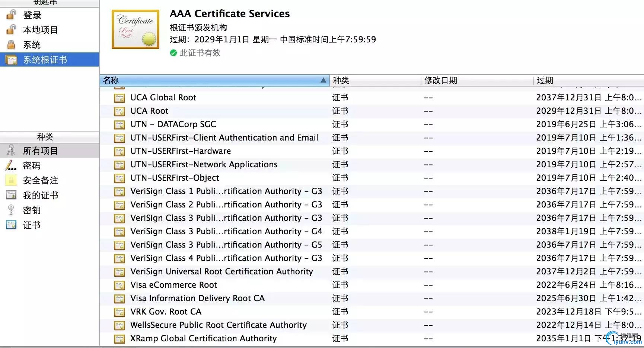Select the UTN-USERFirst-Network Applications certificate
The height and width of the screenshot is (348, 644).
(372, 165)
